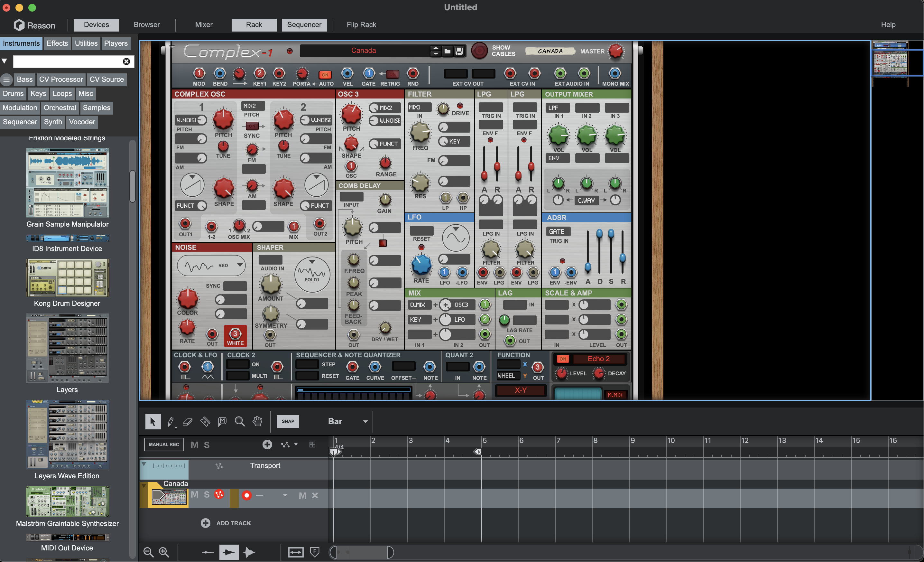Click the grid view icon in track header
This screenshot has height=562, width=924.
point(312,445)
